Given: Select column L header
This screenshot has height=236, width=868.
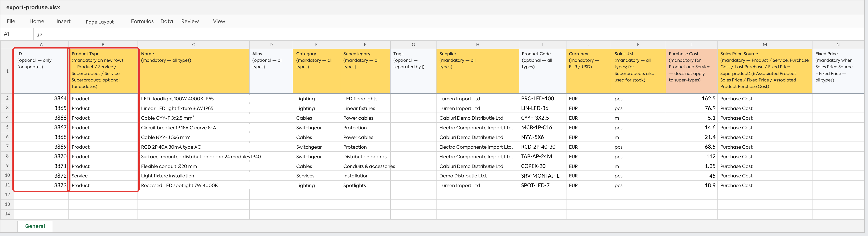Looking at the screenshot, I should point(691,45).
